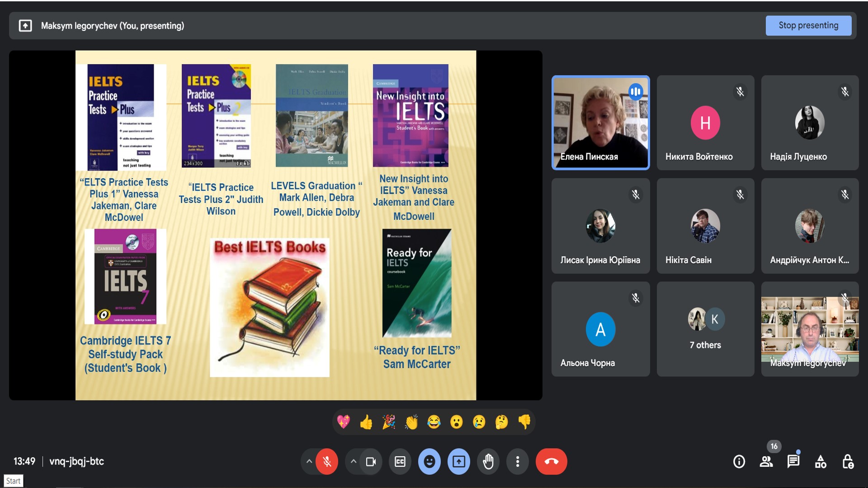Select Maksym Iegorychev's self-view tile
This screenshot has width=868, height=488.
[810, 329]
